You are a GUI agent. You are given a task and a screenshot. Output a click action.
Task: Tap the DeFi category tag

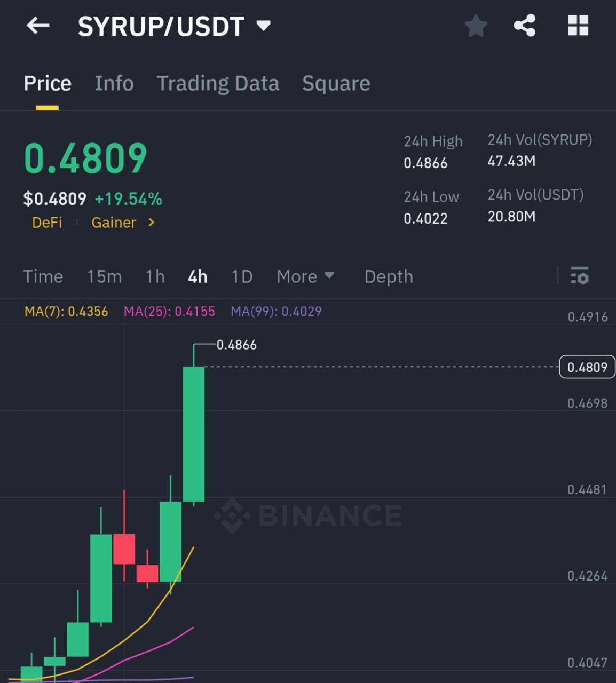click(47, 222)
